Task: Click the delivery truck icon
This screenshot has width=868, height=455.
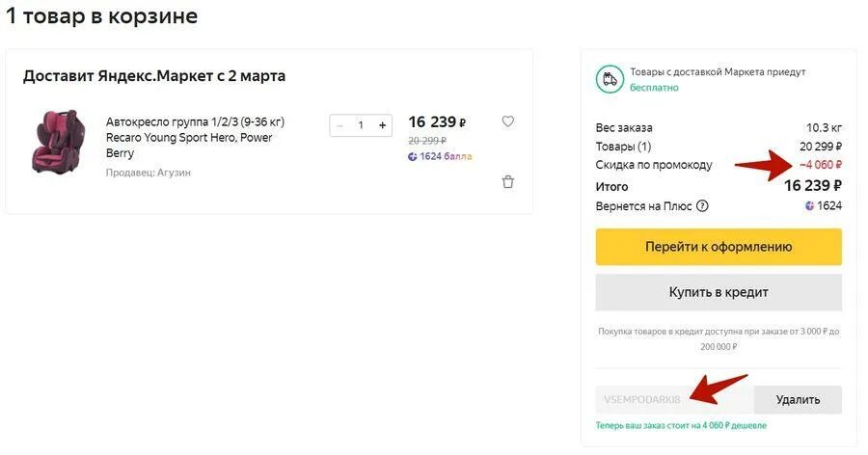Action: 609,79
